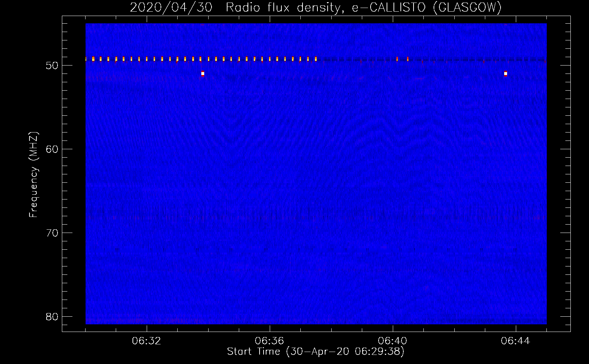Click the 70 frequency tick label
Image resolution: width=589 pixels, height=364 pixels.
(x=52, y=233)
